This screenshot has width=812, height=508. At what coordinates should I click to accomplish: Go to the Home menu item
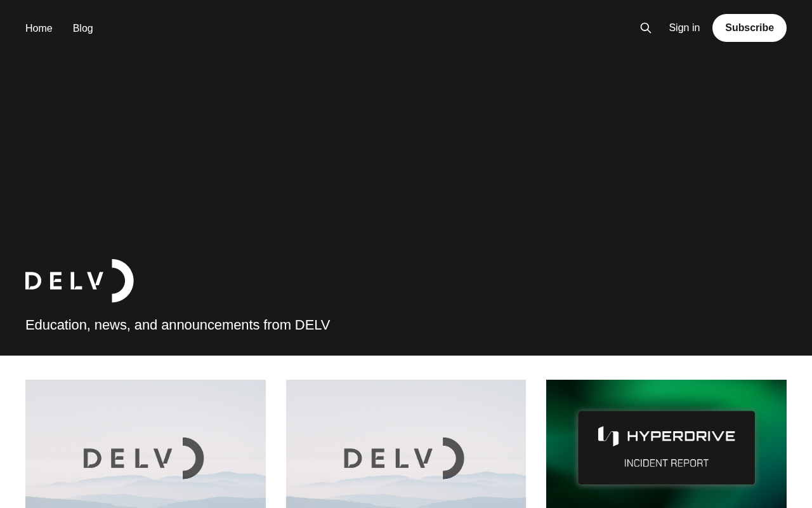point(39,28)
